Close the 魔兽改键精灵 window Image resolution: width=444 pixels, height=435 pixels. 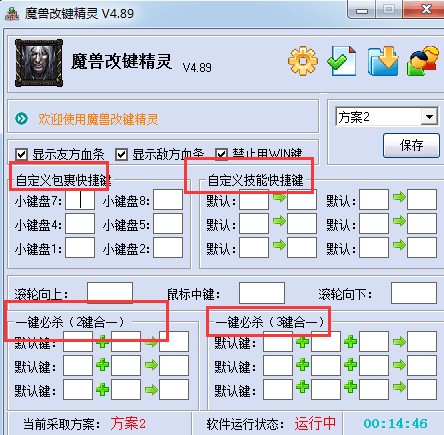425,9
